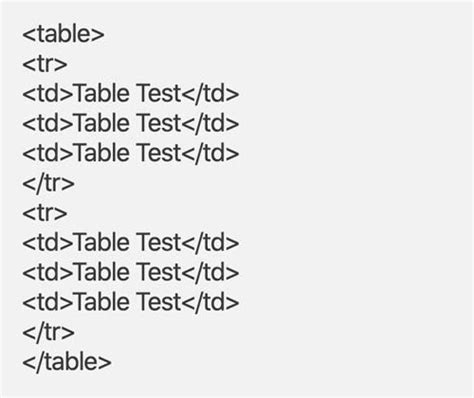Click the final closing </tr> tag
This screenshot has width=474, height=398.
coord(48,333)
